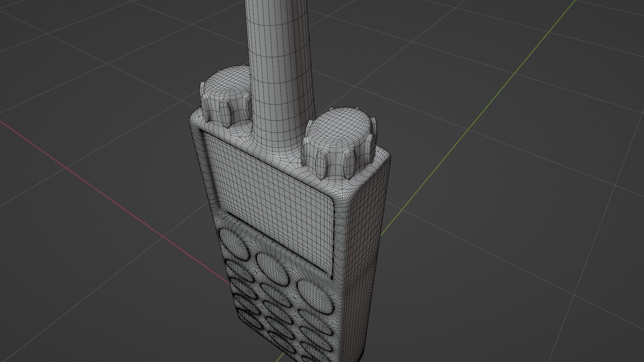
Task: Click the ridged side of the right knob
Action: [335, 161]
